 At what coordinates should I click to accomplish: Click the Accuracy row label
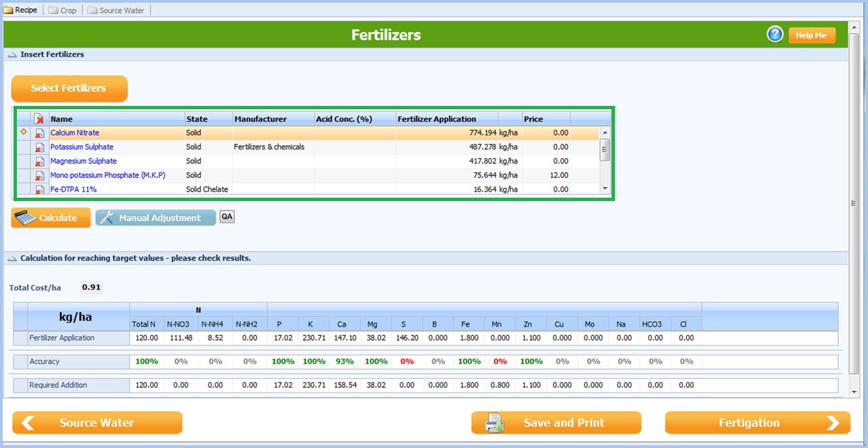click(x=45, y=362)
